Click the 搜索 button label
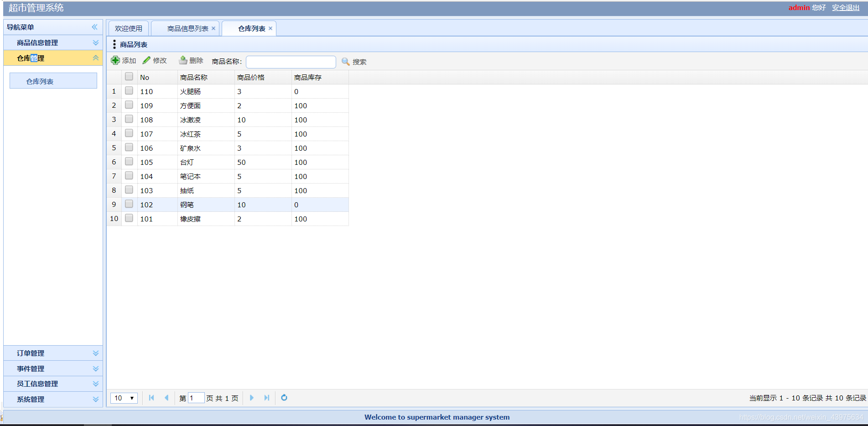 point(359,62)
